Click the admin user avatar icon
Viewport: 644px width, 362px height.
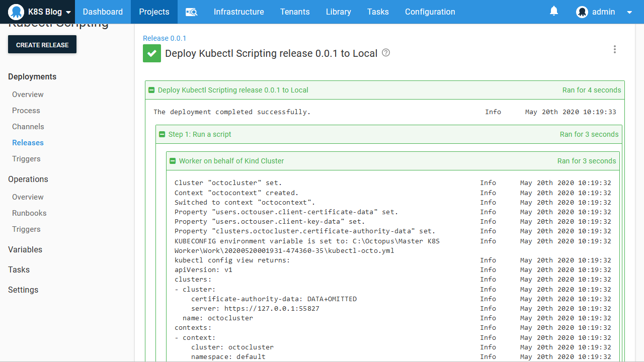tap(582, 12)
